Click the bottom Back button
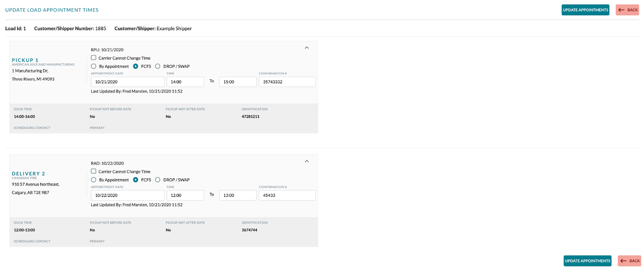 630,261
